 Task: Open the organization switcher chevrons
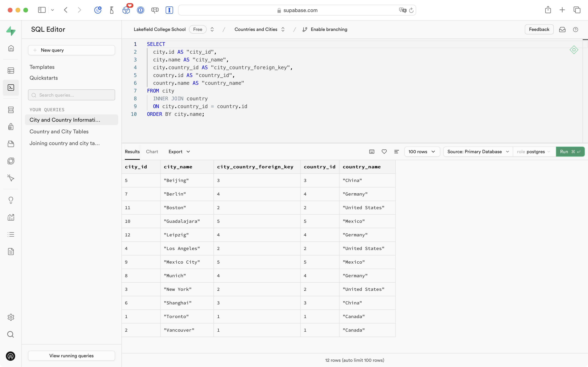[212, 29]
